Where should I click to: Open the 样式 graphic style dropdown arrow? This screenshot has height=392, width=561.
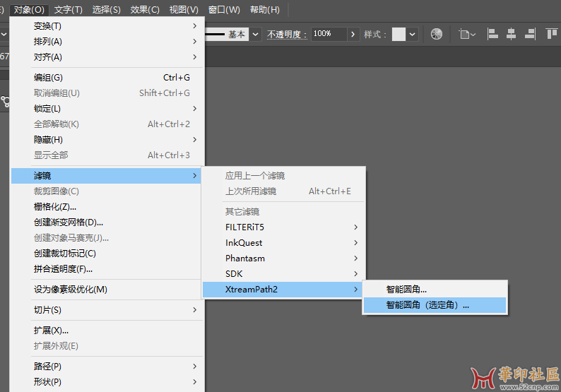tap(412, 35)
